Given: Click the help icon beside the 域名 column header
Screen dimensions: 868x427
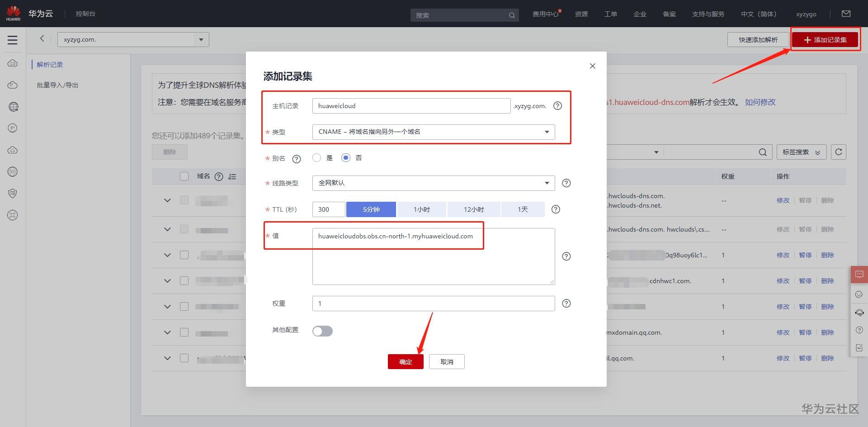Looking at the screenshot, I should 219,177.
